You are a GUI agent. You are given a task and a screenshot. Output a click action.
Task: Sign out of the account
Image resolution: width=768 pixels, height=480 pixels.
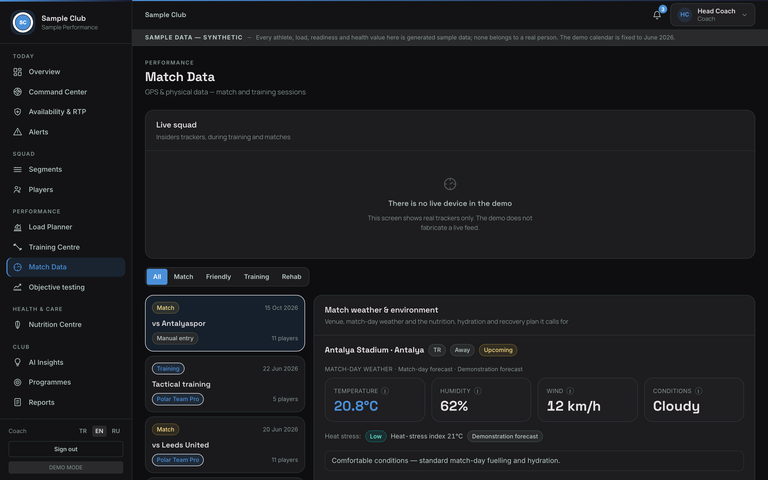pyautogui.click(x=66, y=449)
